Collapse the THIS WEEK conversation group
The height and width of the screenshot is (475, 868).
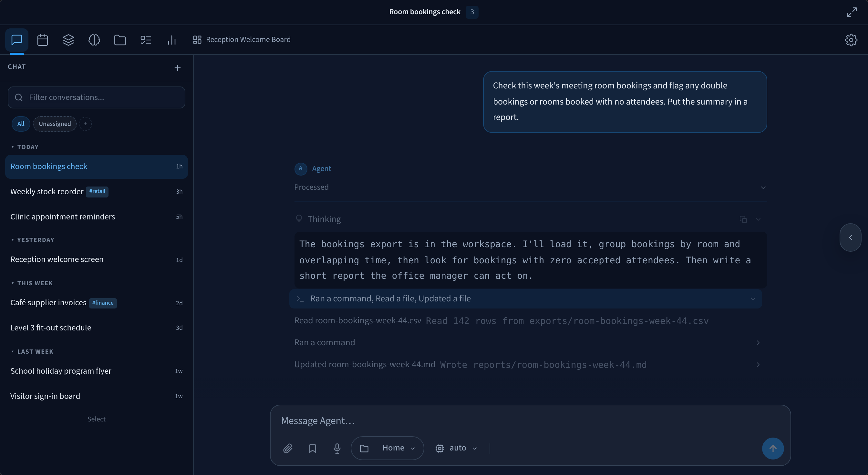[x=32, y=283]
